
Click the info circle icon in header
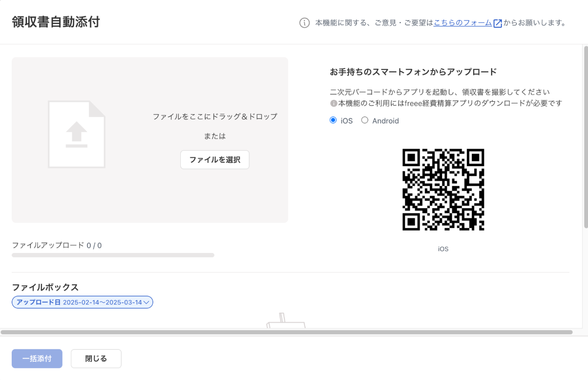pos(304,23)
